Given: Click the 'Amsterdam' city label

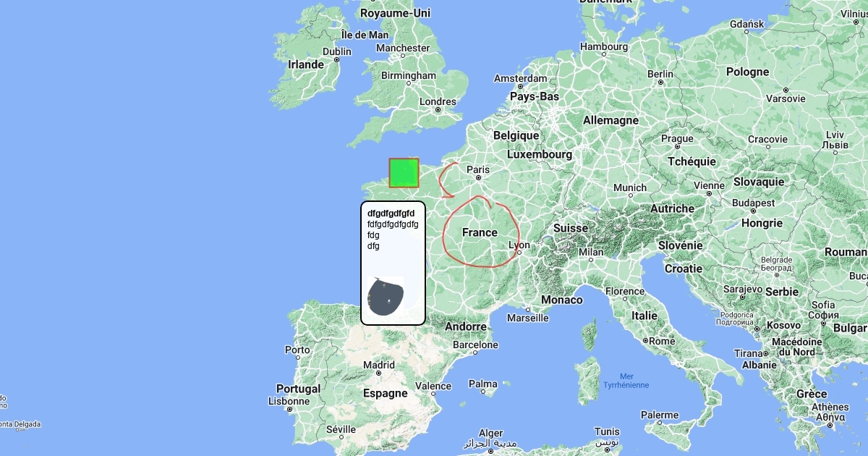Looking at the screenshot, I should [520, 78].
